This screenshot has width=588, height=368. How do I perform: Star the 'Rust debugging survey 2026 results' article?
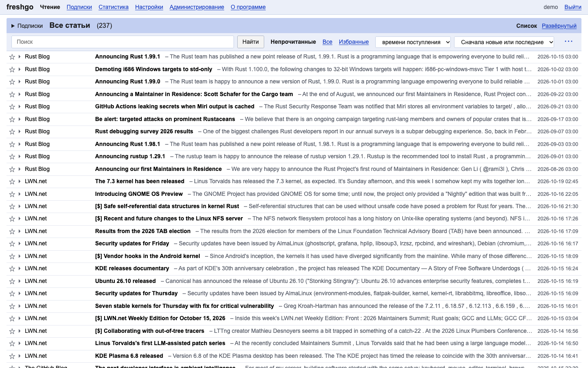pos(12,132)
